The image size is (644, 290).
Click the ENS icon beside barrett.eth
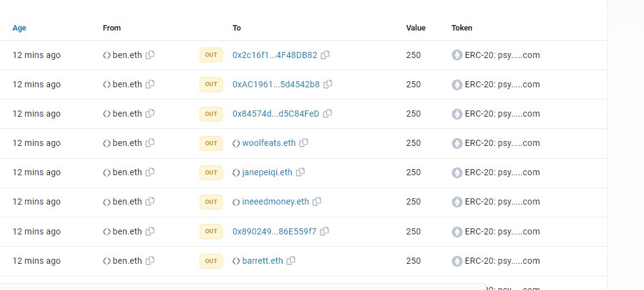coord(236,261)
